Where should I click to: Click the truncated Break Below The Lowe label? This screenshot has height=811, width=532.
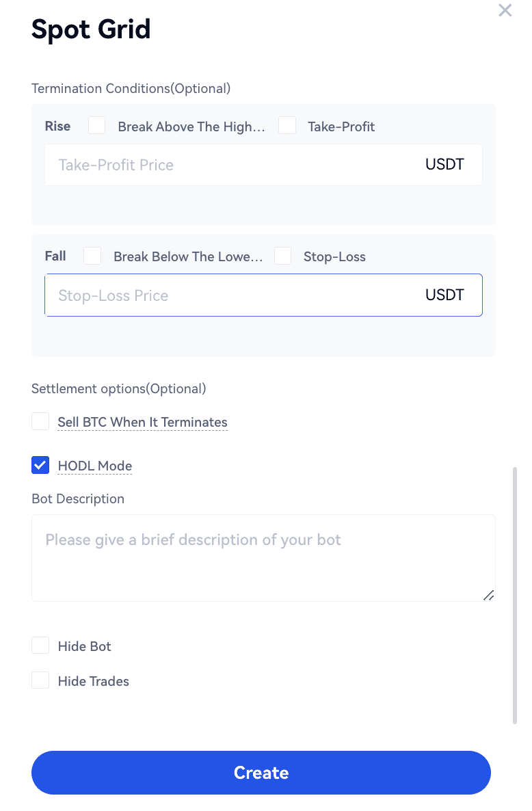[x=188, y=257]
